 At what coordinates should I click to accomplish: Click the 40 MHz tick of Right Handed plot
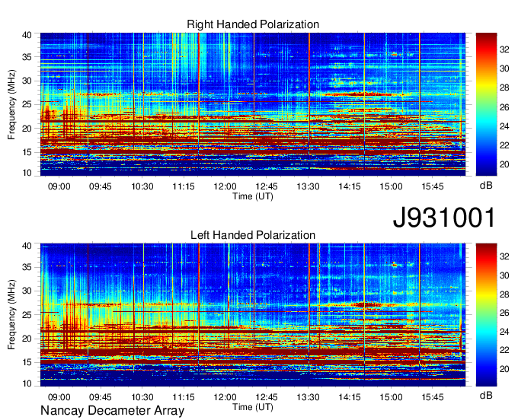pos(27,35)
